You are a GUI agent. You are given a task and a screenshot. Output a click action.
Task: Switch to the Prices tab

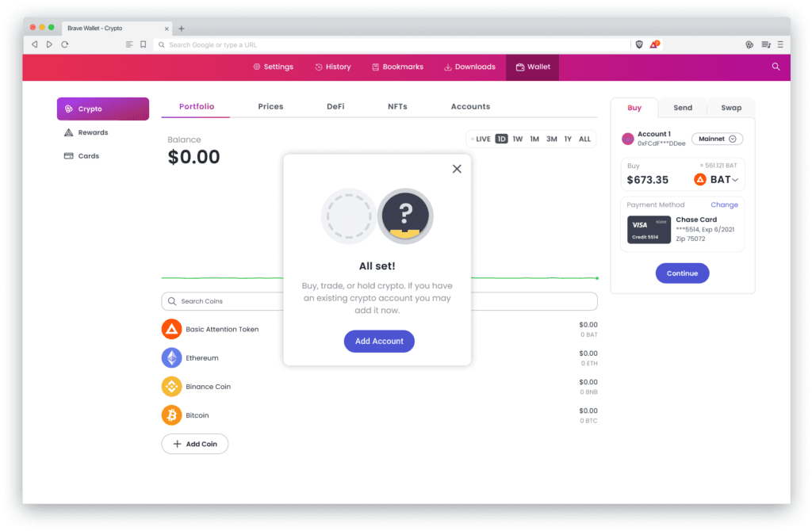[271, 107]
